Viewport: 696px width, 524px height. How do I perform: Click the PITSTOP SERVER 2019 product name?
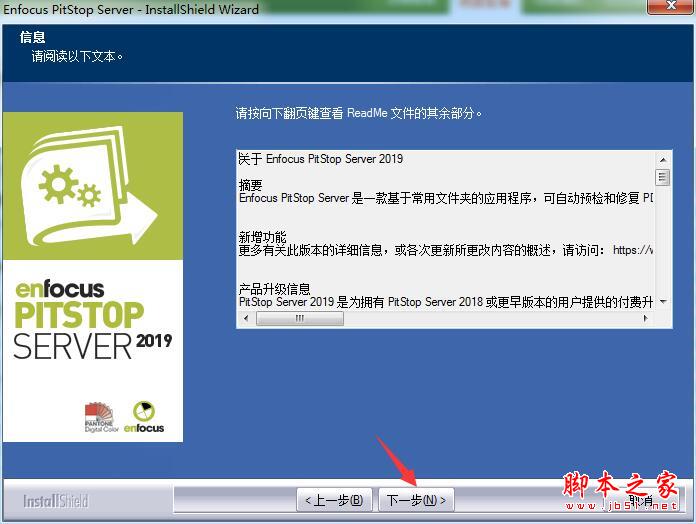pos(92,331)
